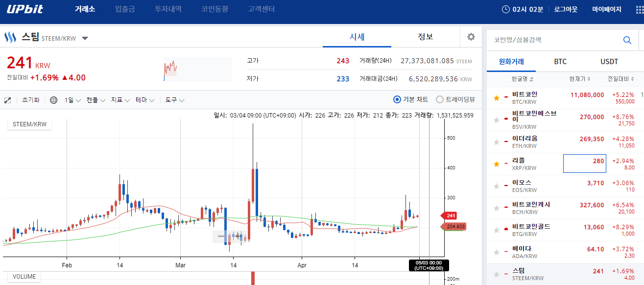The width and height of the screenshot is (644, 285).
Task: Switch to USDT market tab
Action: [609, 62]
